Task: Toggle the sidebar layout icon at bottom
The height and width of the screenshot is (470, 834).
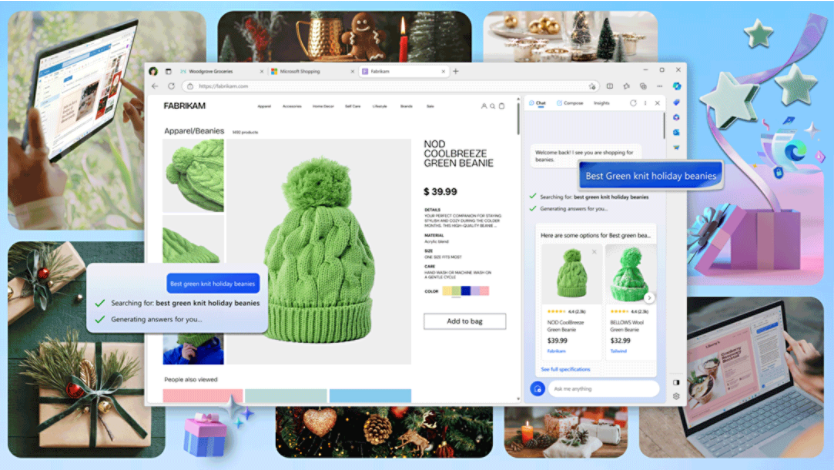Action: click(x=676, y=382)
